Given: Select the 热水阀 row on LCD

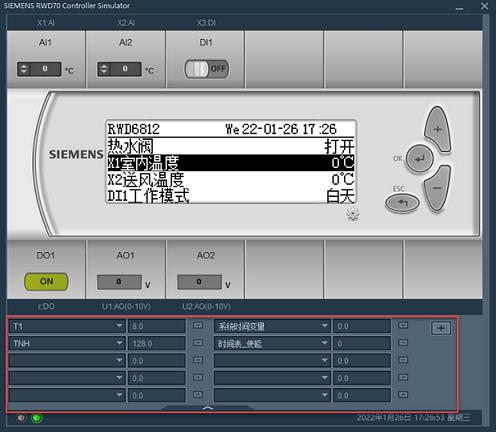Looking at the screenshot, I should (231, 146).
